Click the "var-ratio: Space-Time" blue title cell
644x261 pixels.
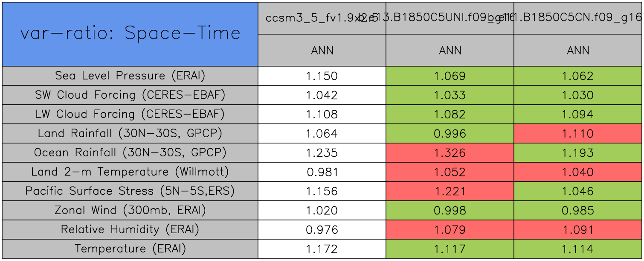click(130, 34)
